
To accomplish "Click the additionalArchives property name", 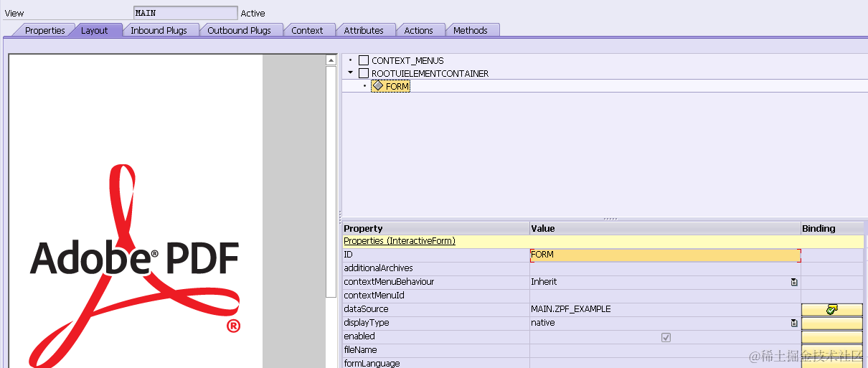I will pyautogui.click(x=378, y=268).
